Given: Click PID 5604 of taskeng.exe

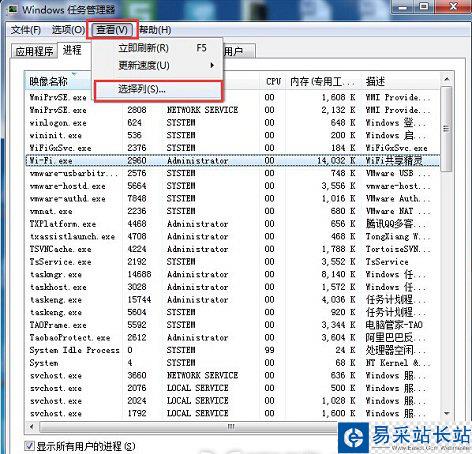Looking at the screenshot, I should [x=137, y=312].
